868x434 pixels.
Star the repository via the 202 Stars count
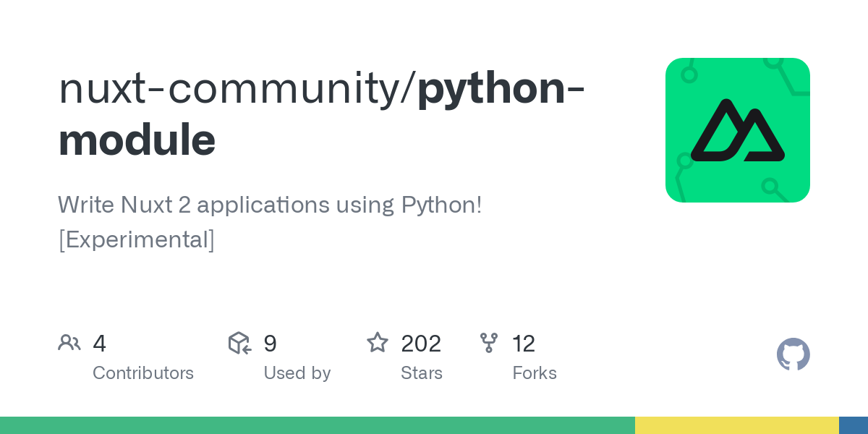coord(421,343)
